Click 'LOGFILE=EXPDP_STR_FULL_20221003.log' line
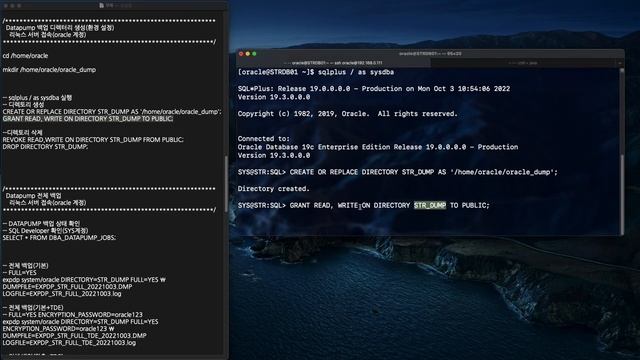The height and width of the screenshot is (360, 640). (62, 293)
